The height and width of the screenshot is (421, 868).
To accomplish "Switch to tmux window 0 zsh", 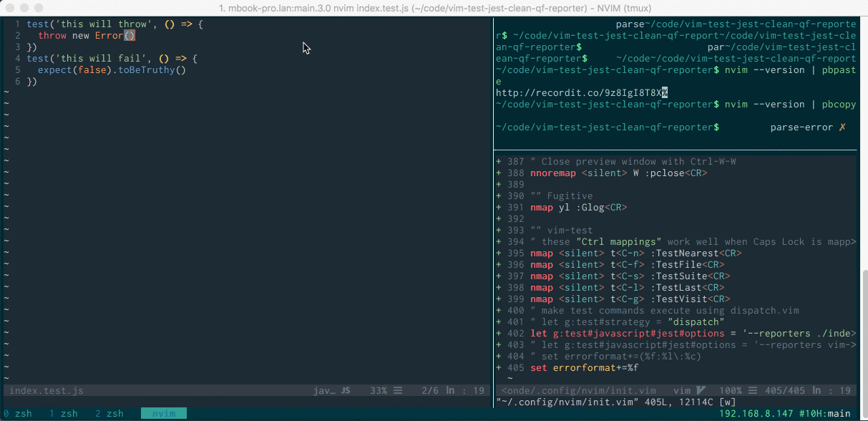I will click(x=18, y=414).
